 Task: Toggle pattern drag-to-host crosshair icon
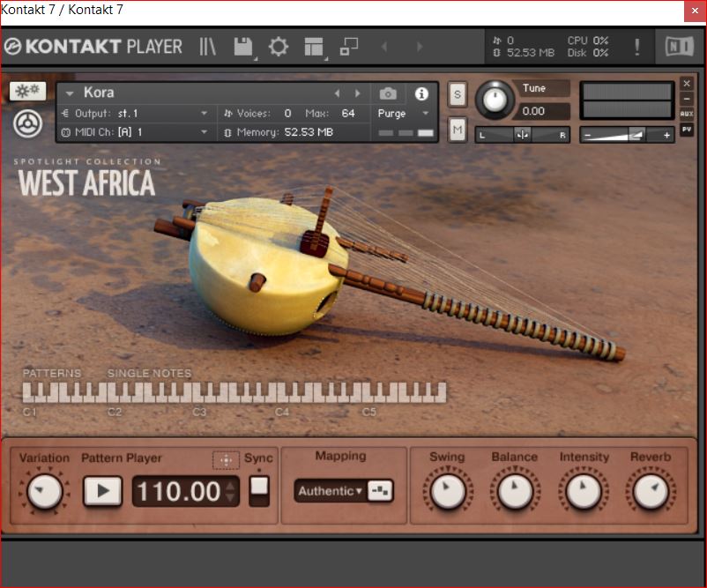click(x=226, y=460)
